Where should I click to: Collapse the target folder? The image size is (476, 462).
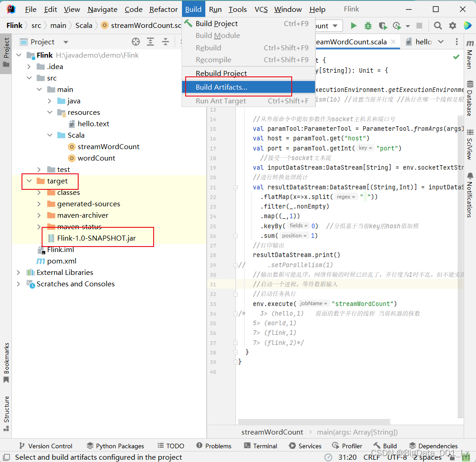click(29, 181)
